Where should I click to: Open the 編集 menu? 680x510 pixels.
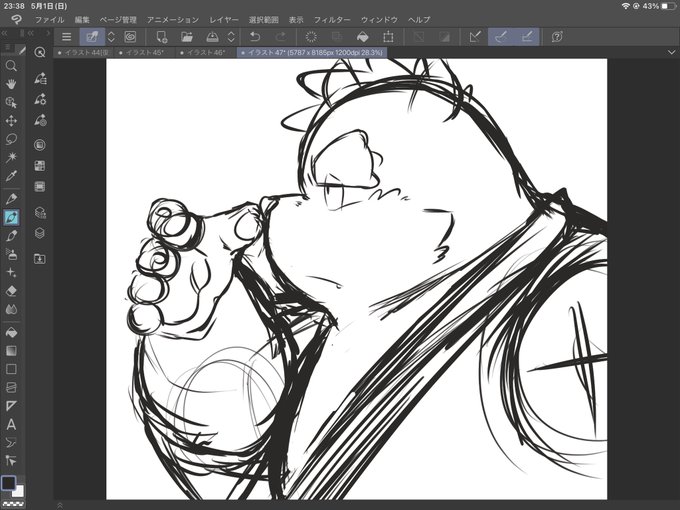(82, 20)
